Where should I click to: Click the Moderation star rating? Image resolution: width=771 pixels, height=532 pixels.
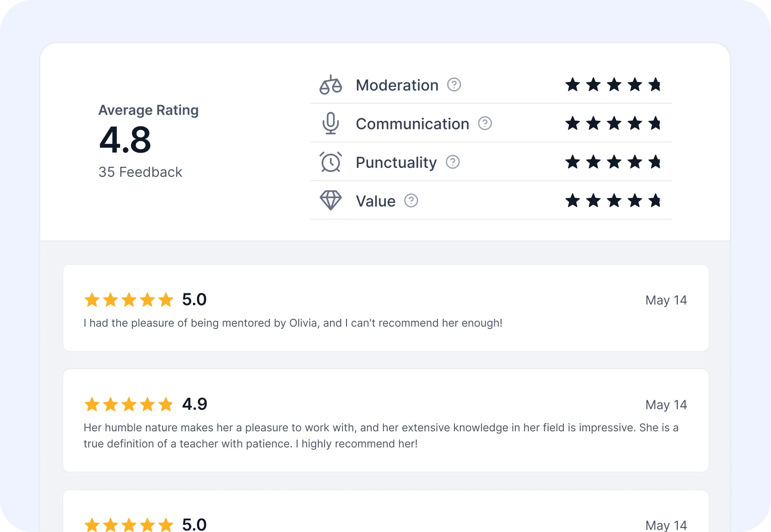click(x=613, y=85)
